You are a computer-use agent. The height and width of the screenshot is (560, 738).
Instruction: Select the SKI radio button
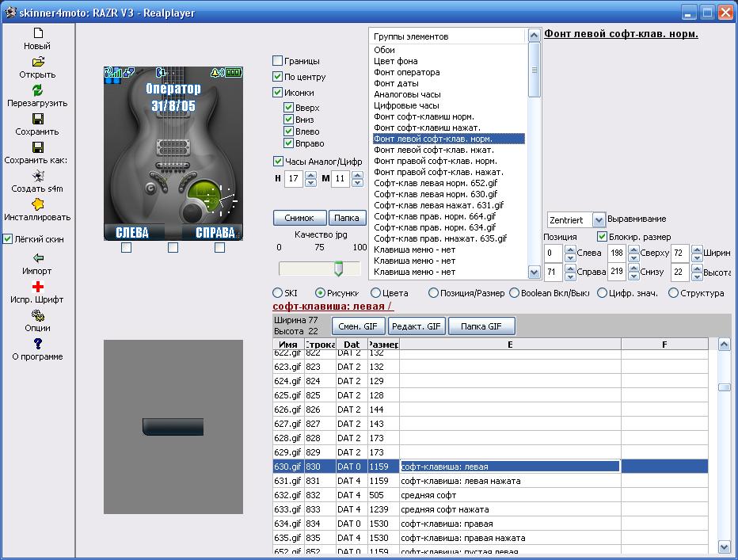278,293
